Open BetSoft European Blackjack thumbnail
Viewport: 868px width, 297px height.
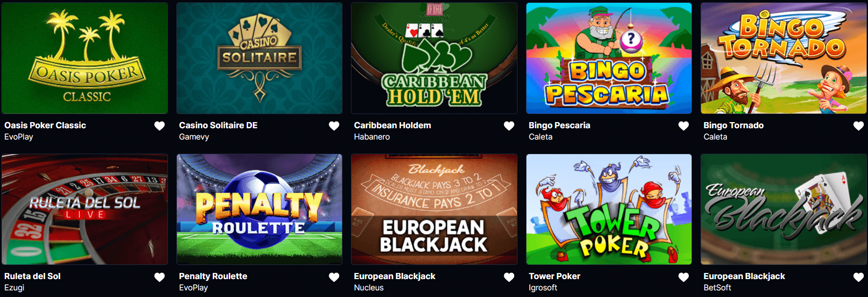point(784,209)
